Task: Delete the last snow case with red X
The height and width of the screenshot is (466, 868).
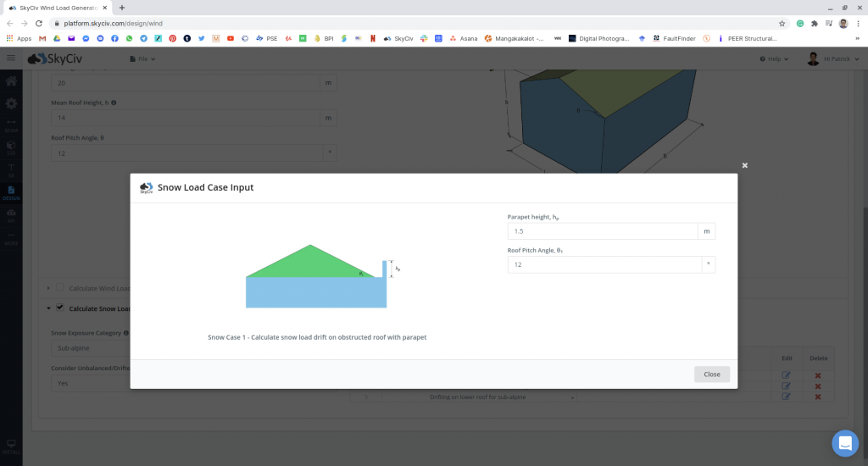Action: (817, 397)
